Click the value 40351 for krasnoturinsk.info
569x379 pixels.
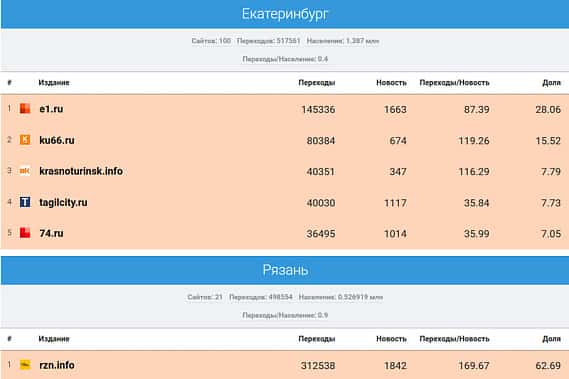coord(320,171)
